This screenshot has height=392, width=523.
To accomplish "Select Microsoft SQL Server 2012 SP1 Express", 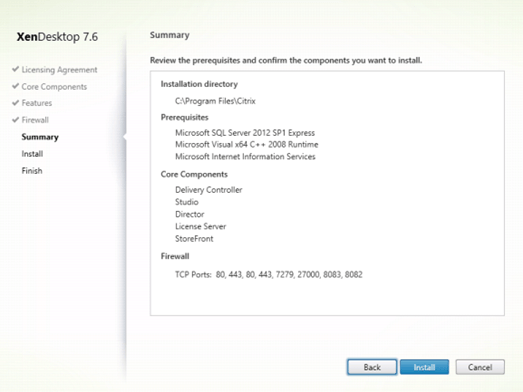I will 245,133.
